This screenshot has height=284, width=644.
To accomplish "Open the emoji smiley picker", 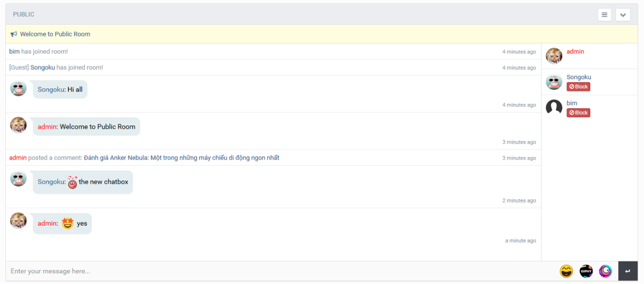I will (566, 271).
